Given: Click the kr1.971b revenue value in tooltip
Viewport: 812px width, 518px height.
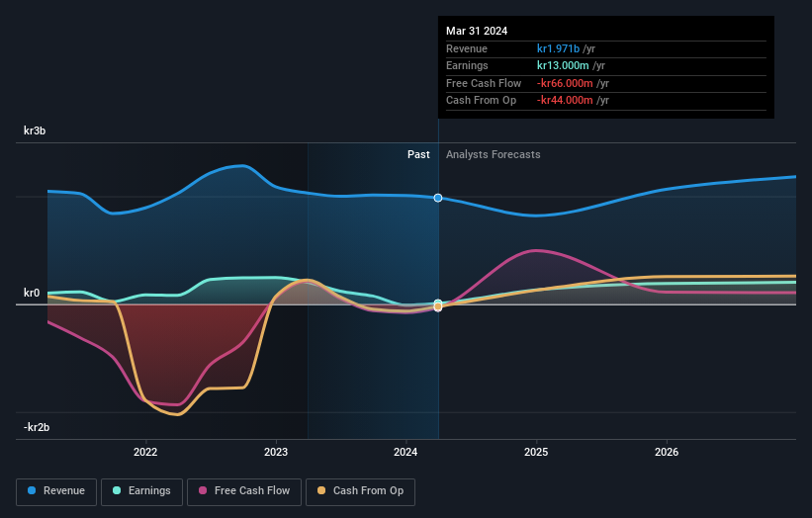Looking at the screenshot, I should (558, 48).
